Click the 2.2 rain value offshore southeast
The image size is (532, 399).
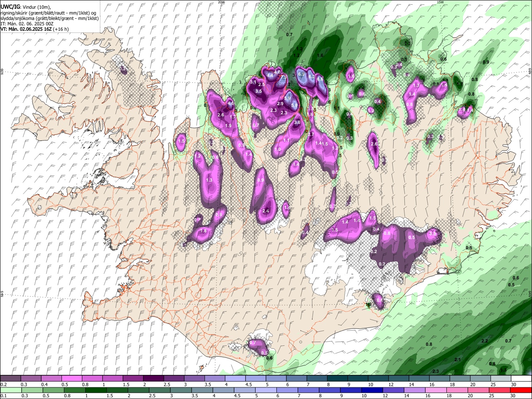485,341
